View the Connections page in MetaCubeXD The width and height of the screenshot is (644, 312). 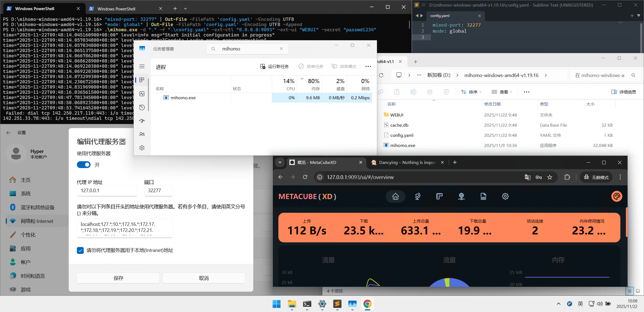461,196
